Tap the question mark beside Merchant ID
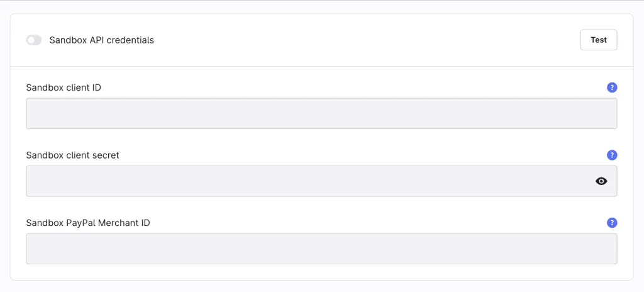The height and width of the screenshot is (292, 644). pos(612,223)
